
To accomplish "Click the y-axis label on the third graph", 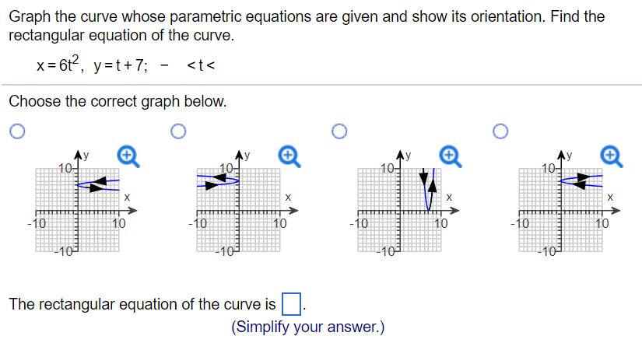I will click(408, 156).
